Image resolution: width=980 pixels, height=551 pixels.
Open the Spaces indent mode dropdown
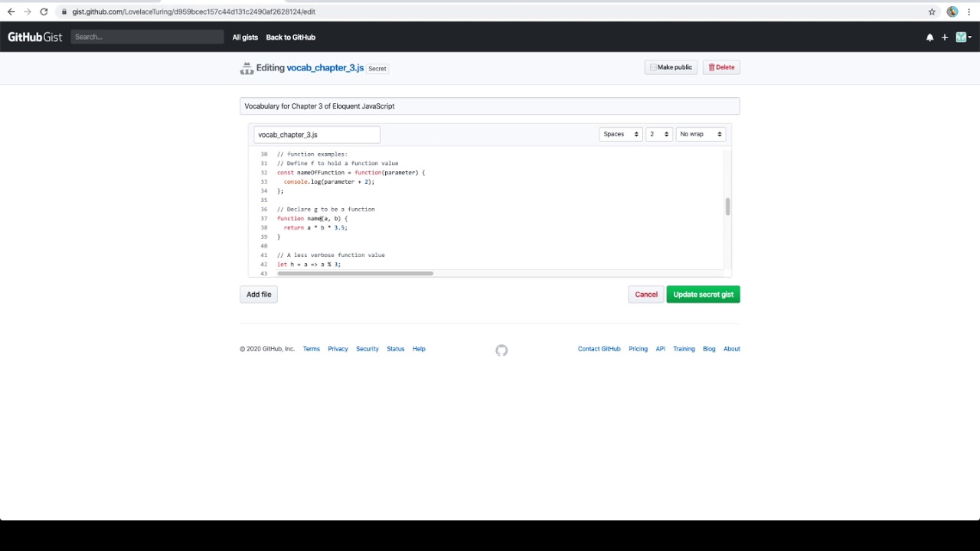click(620, 134)
